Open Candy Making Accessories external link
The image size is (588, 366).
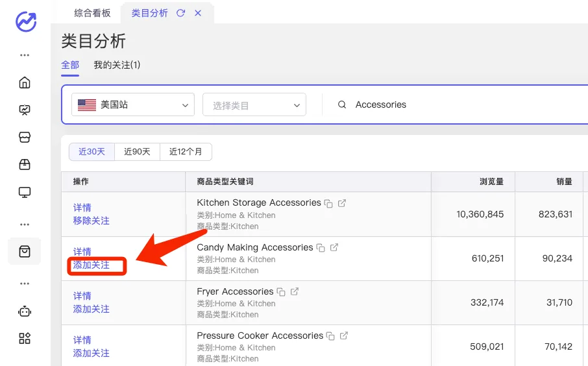pyautogui.click(x=334, y=247)
